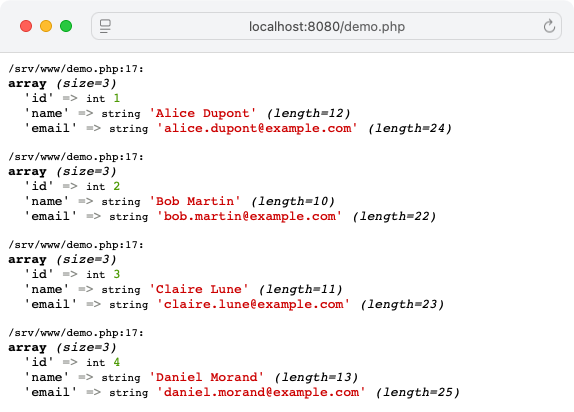
Task: Minimize the window with the yellow button
Action: click(46, 26)
